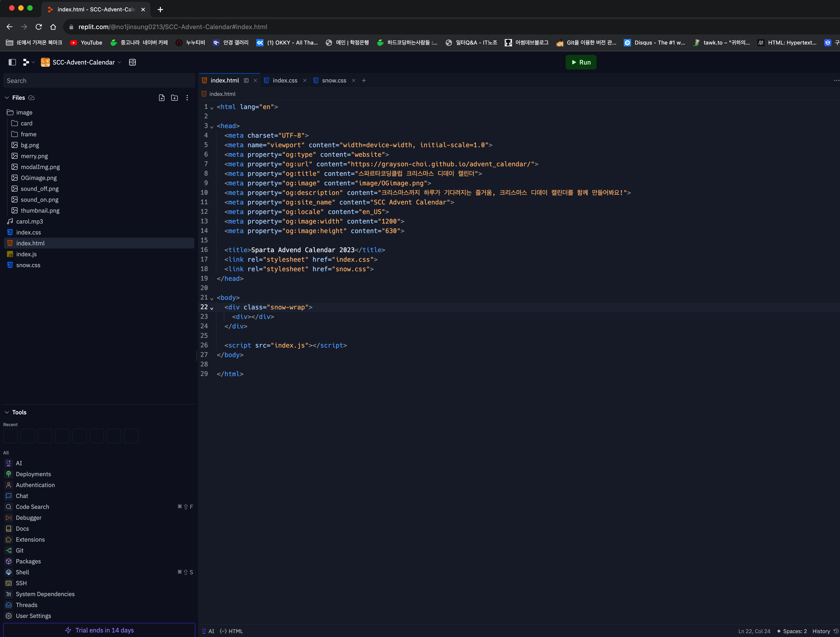Screen dimensions: 840x637
Task: Open the console pane icon beside project name
Action: [132, 62]
